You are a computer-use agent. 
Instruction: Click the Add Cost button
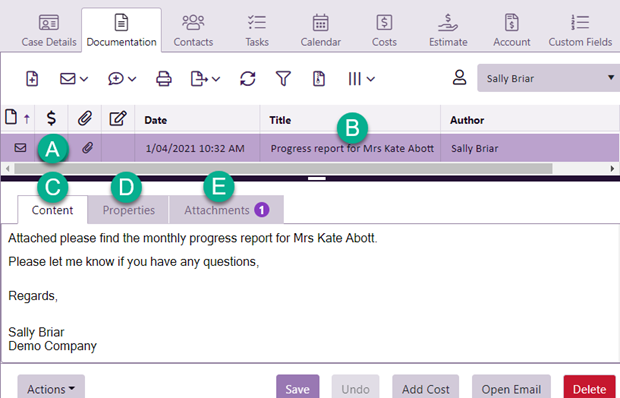425,388
